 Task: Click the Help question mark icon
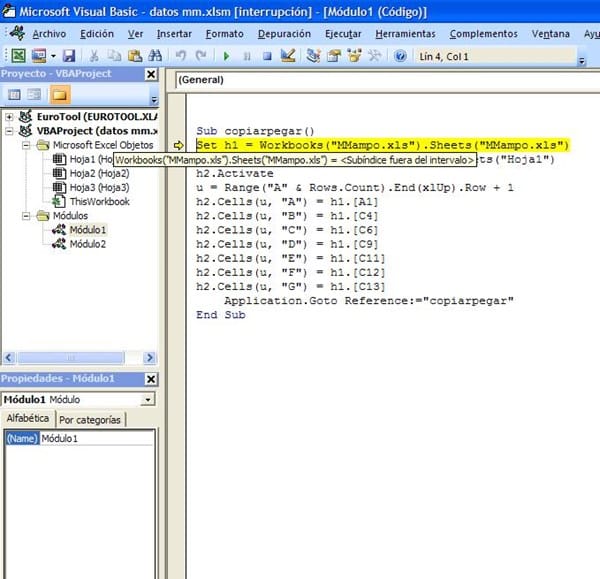pyautogui.click(x=401, y=56)
